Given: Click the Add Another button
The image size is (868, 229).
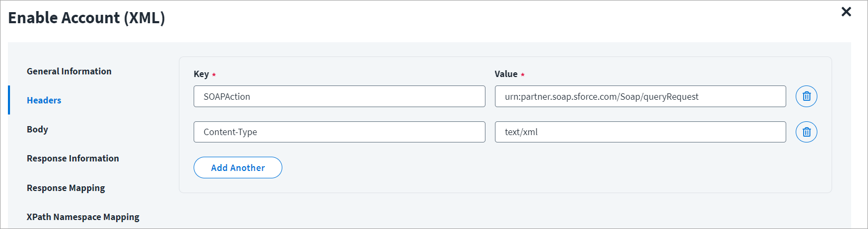Looking at the screenshot, I should click(x=238, y=168).
